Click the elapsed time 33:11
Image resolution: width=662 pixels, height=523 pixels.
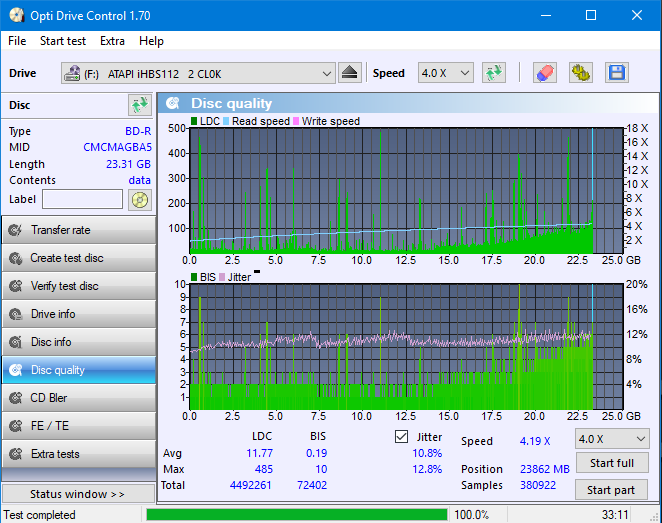tap(615, 515)
